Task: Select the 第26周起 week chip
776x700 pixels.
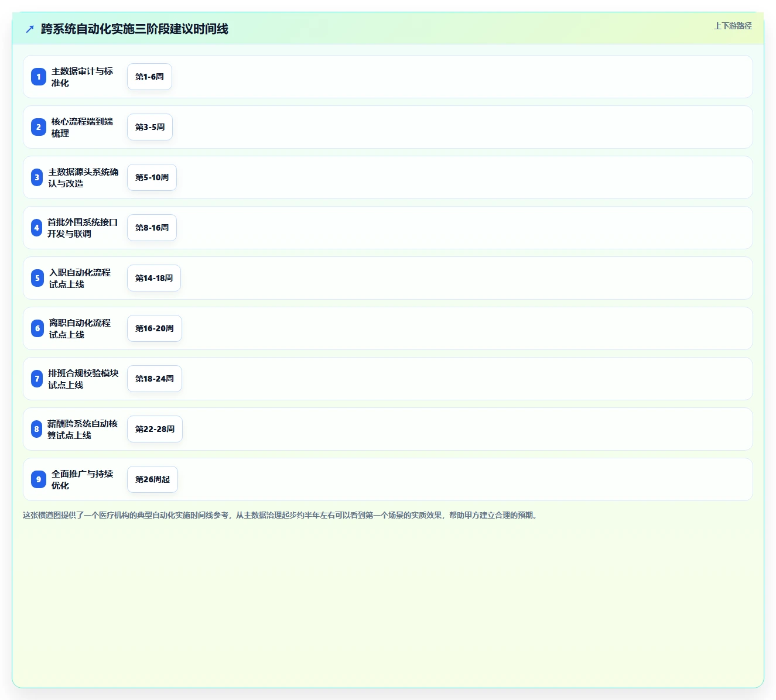Action: pos(152,479)
